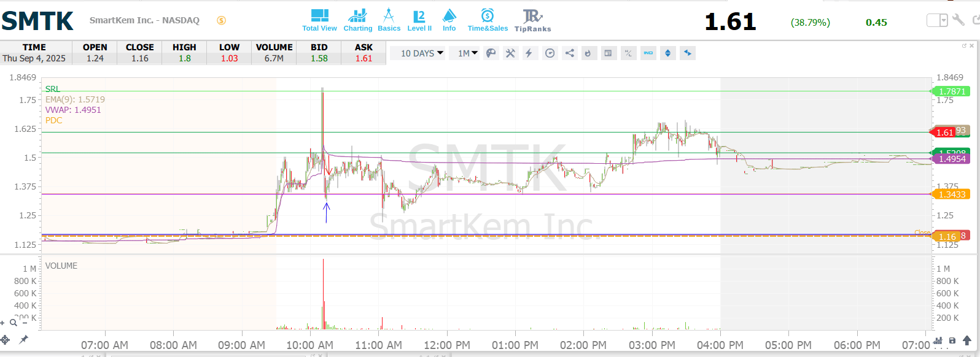The height and width of the screenshot is (357, 980).
Task: Click the SMTK ticker symbol
Action: [x=37, y=21]
